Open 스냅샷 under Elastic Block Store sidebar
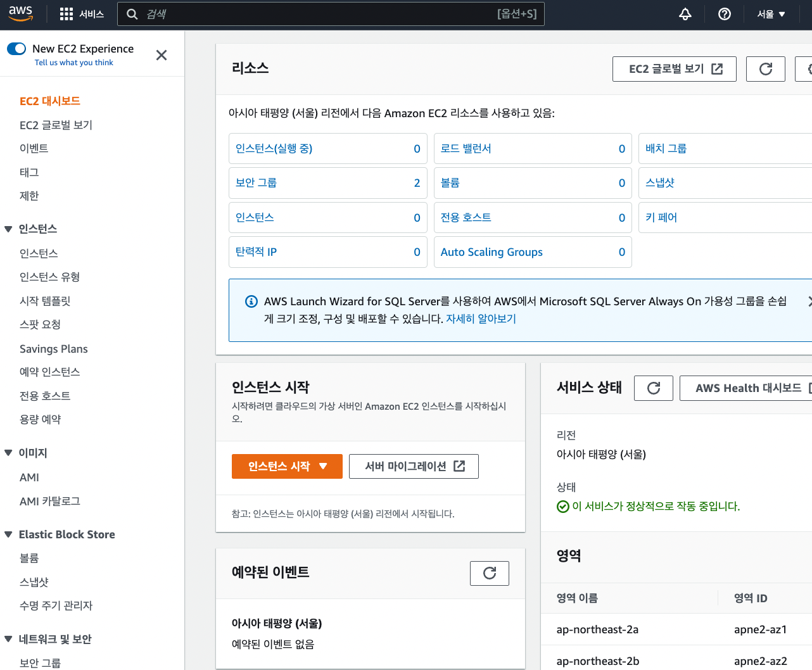Viewport: 812px width, 670px height. coord(34,582)
